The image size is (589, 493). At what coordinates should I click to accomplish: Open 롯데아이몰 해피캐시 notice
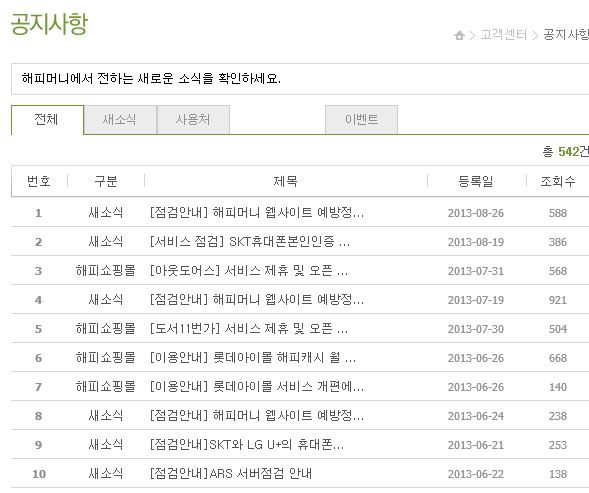252,358
